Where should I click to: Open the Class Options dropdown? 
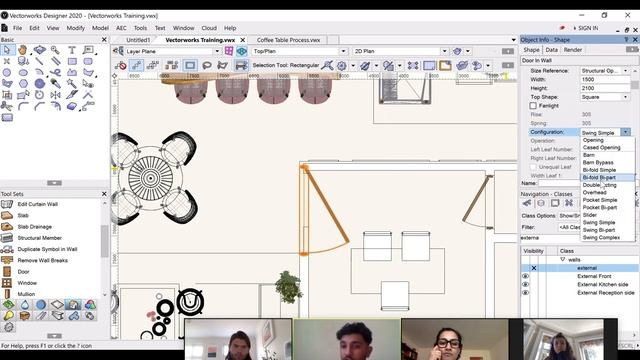point(569,216)
